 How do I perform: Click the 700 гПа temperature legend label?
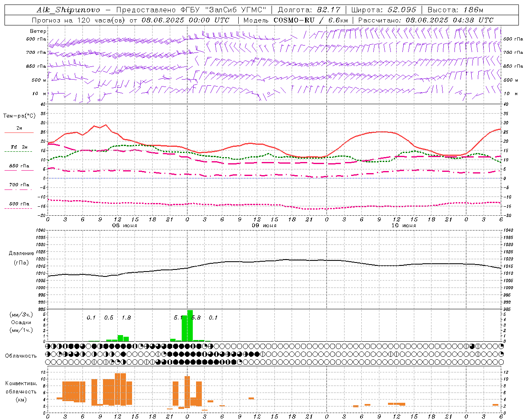point(19,185)
